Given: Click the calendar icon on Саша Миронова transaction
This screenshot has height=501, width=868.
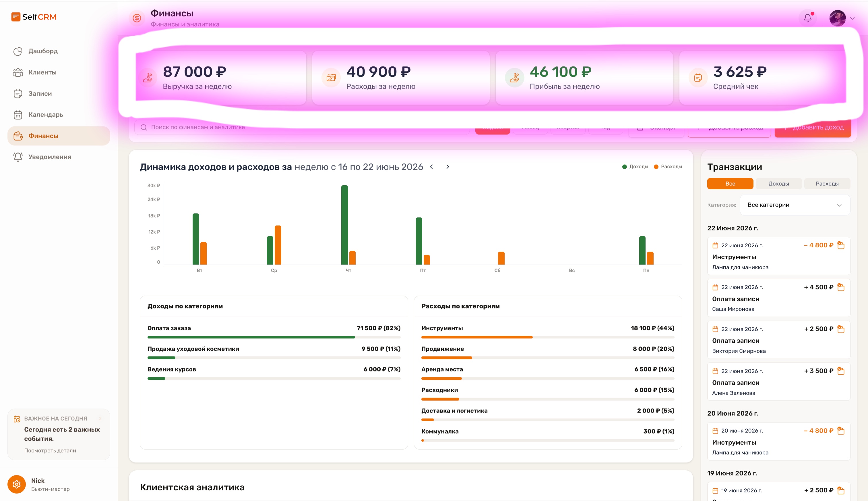Looking at the screenshot, I should click(x=715, y=287).
